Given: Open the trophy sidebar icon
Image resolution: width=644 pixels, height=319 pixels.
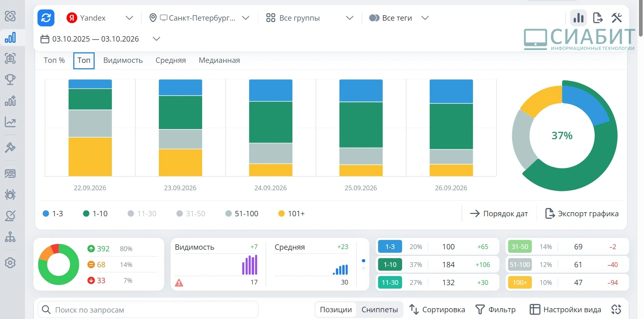Looking at the screenshot, I should (10, 80).
